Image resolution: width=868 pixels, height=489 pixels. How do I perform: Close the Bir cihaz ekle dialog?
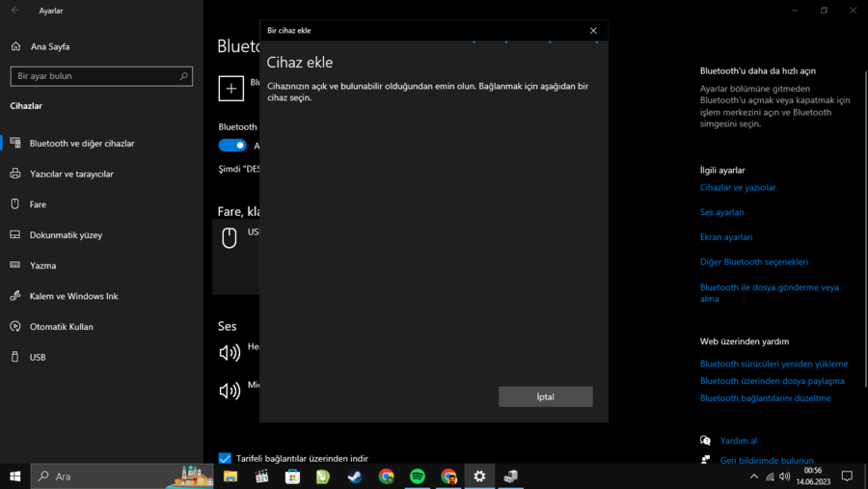[x=593, y=31]
